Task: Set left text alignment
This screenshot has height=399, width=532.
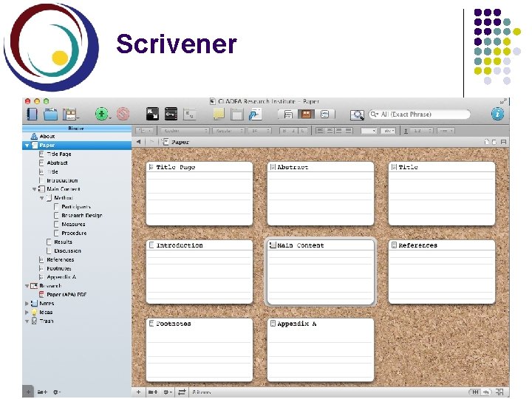Action: pos(320,131)
